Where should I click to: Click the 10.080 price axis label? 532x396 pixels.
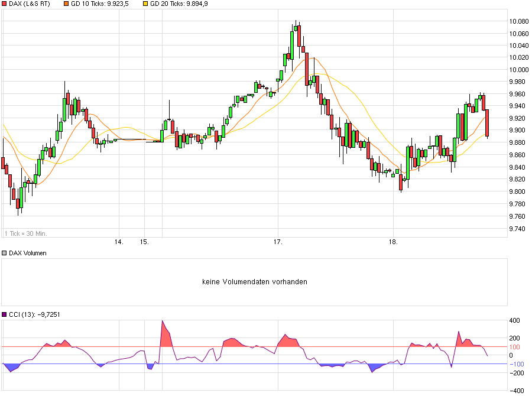click(x=519, y=21)
